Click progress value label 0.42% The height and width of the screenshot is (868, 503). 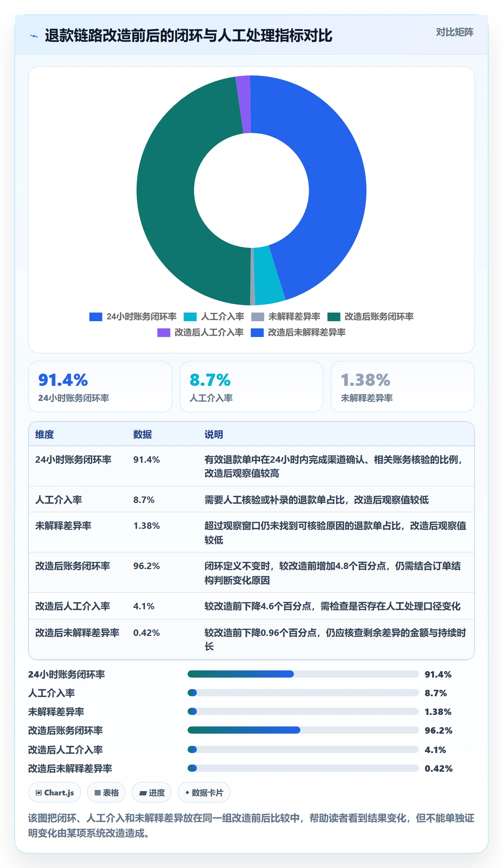click(438, 768)
